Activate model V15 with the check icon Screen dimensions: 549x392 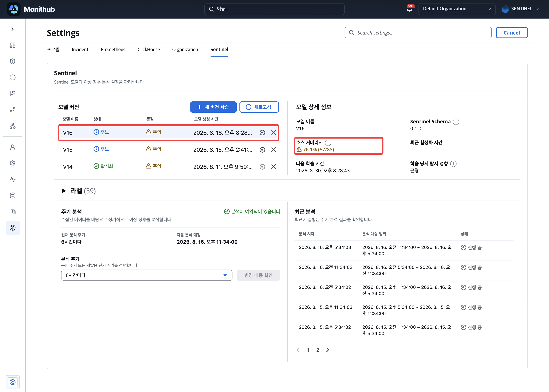(x=262, y=150)
